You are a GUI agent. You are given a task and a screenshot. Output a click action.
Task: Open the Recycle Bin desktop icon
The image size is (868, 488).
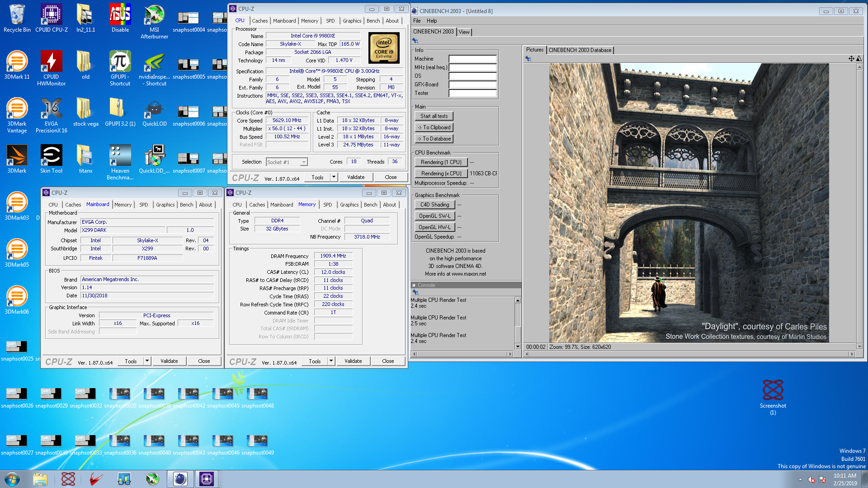pyautogui.click(x=17, y=19)
